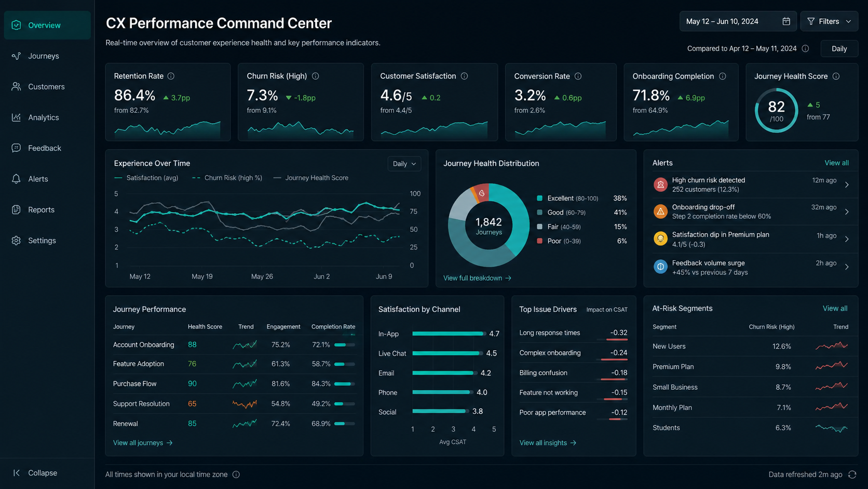
Task: Click the Feedback chat icon in sidebar
Action: [x=16, y=148]
